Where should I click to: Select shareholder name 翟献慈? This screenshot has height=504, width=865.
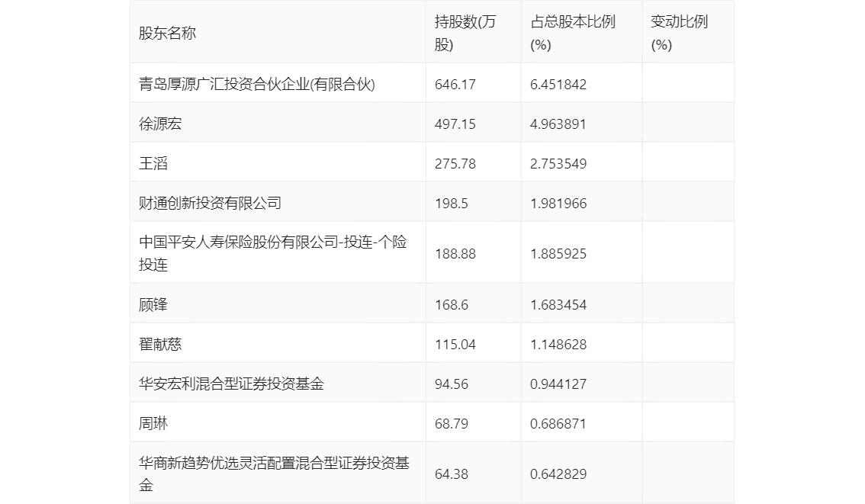[160, 345]
